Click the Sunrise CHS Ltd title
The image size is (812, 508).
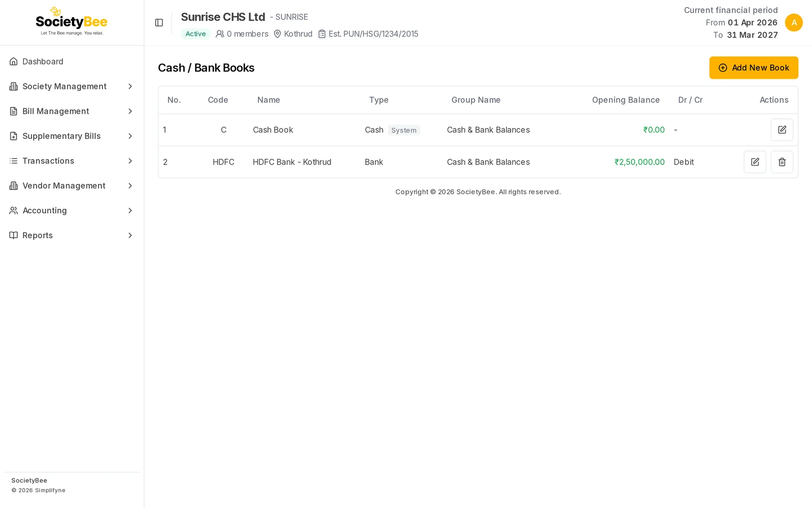(x=223, y=17)
